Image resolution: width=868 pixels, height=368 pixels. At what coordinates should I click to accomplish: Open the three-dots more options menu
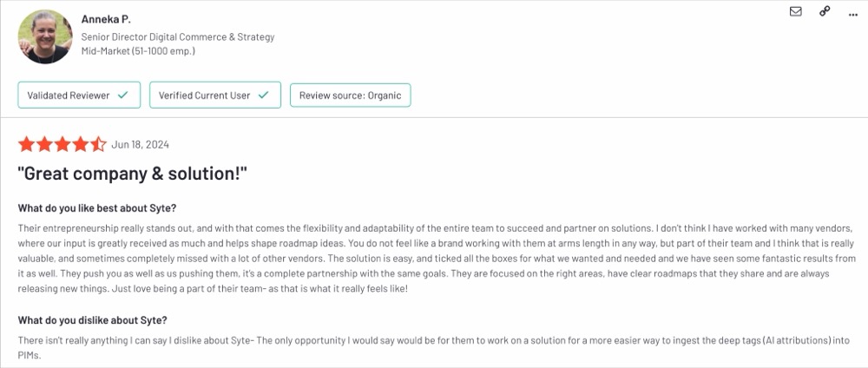click(853, 15)
